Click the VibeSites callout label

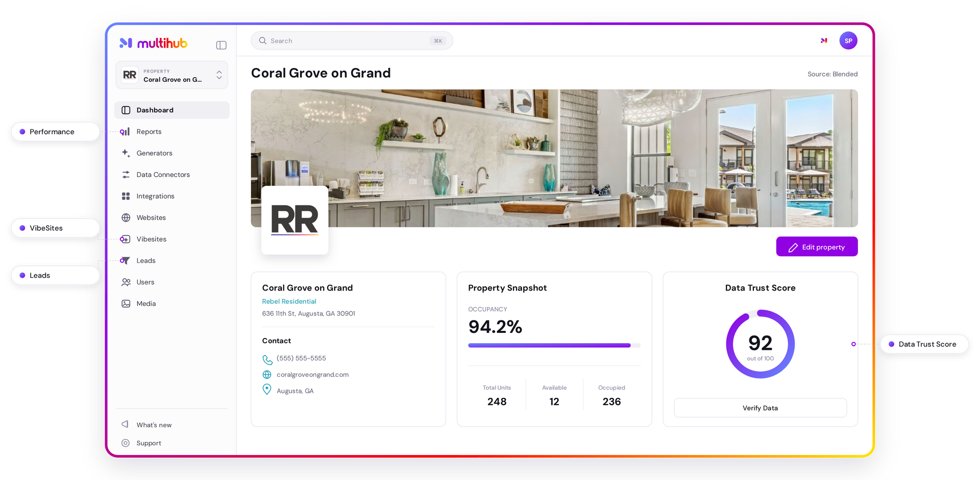pyautogui.click(x=55, y=228)
